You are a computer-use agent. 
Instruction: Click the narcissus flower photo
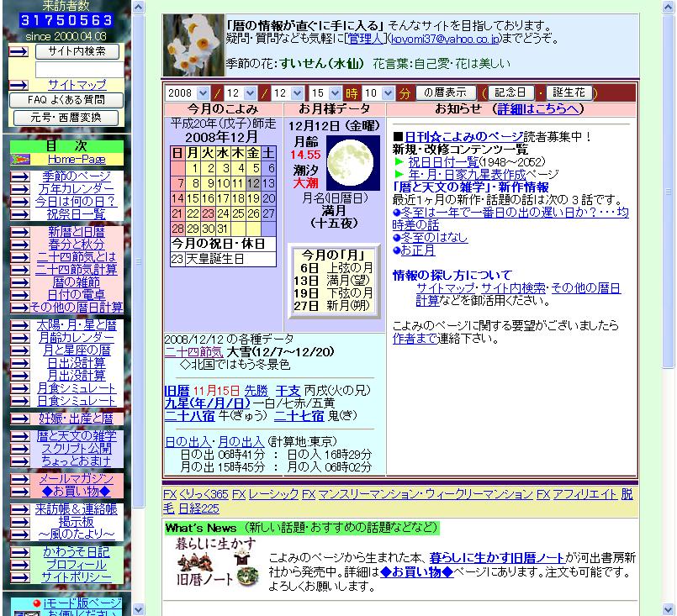click(192, 45)
